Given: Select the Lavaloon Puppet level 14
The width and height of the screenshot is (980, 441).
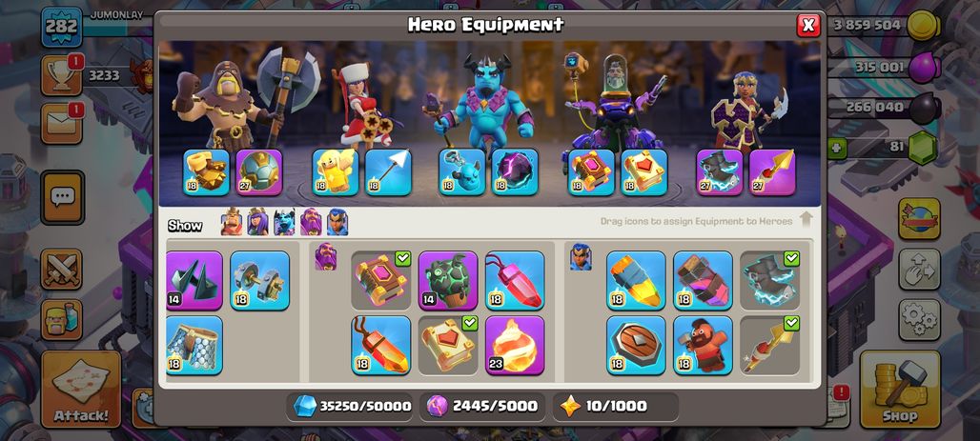Looking at the screenshot, I should click(448, 280).
